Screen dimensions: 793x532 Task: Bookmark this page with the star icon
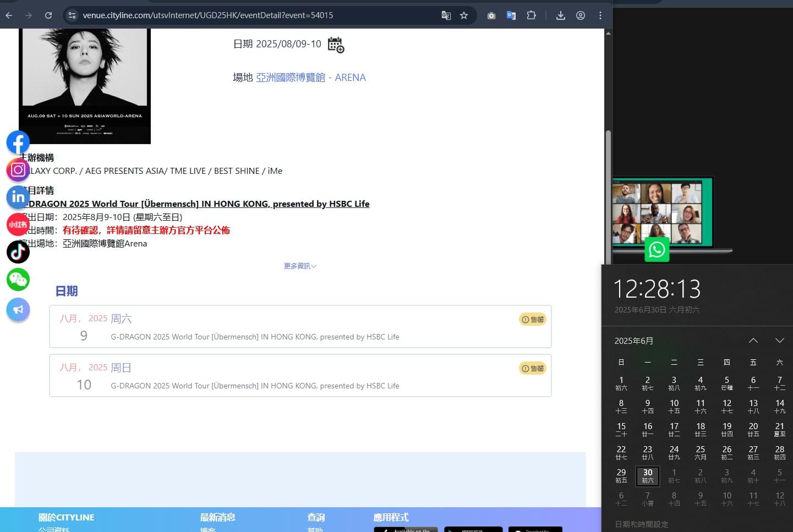pos(464,15)
